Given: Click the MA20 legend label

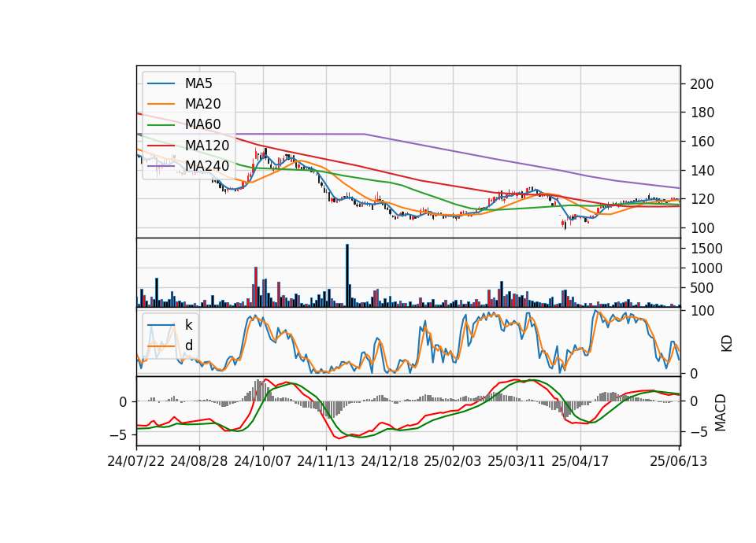Looking at the screenshot, I should 203,104.
